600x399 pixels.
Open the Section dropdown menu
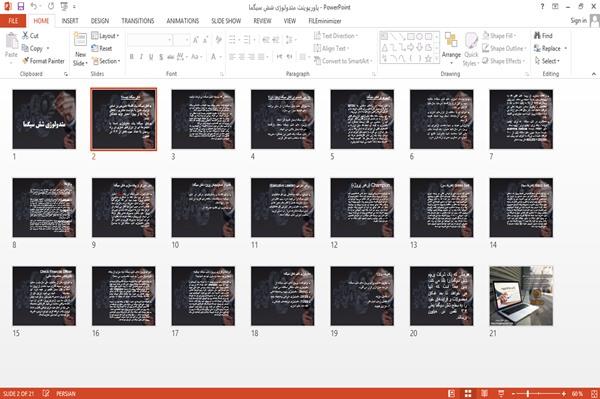(106, 61)
